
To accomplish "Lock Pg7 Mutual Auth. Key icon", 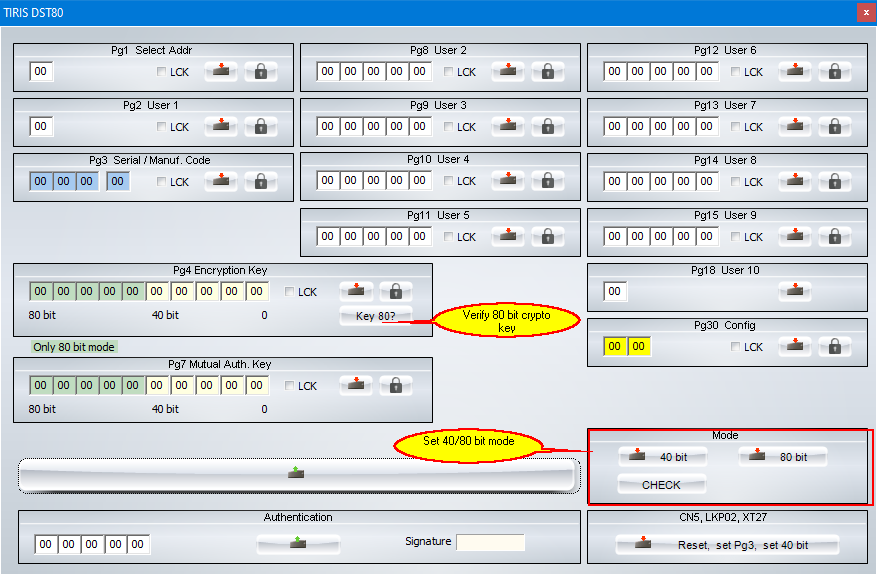I will pos(395,385).
